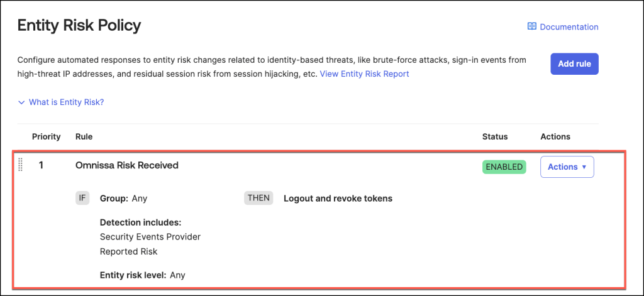Image resolution: width=644 pixels, height=296 pixels.
Task: Click the Actions column header
Action: 555,136
